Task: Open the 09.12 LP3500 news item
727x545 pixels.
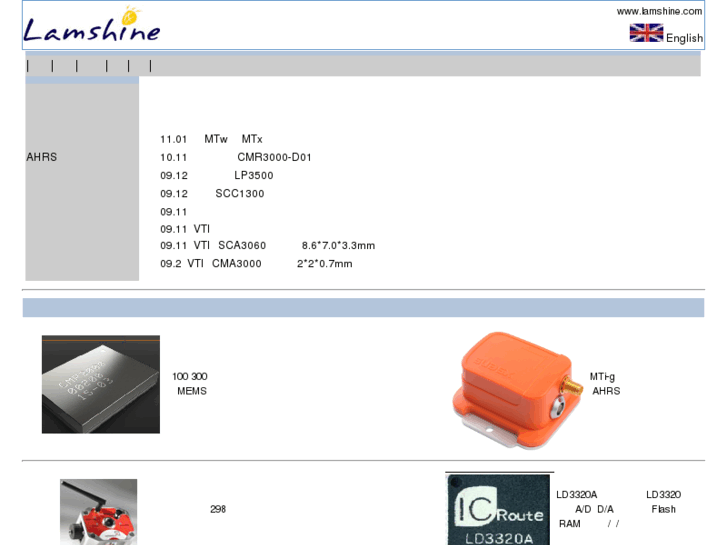Action: (x=217, y=175)
